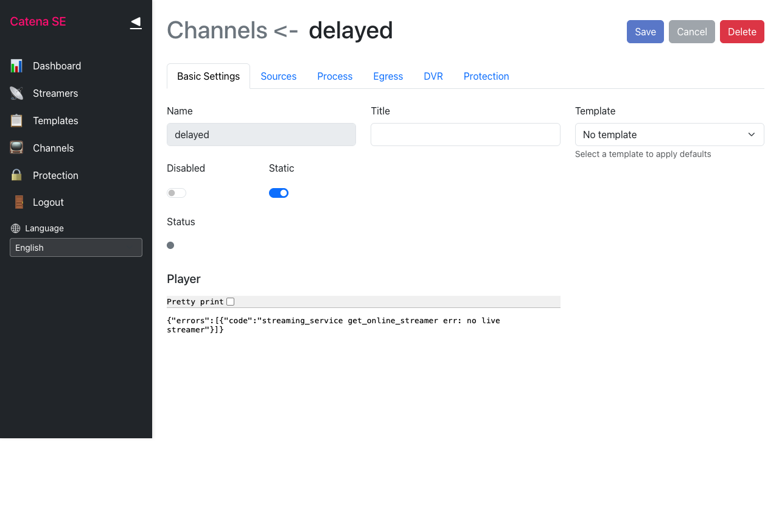Turn off the Static toggle
Image resolution: width=779 pixels, height=532 pixels.
coord(279,193)
